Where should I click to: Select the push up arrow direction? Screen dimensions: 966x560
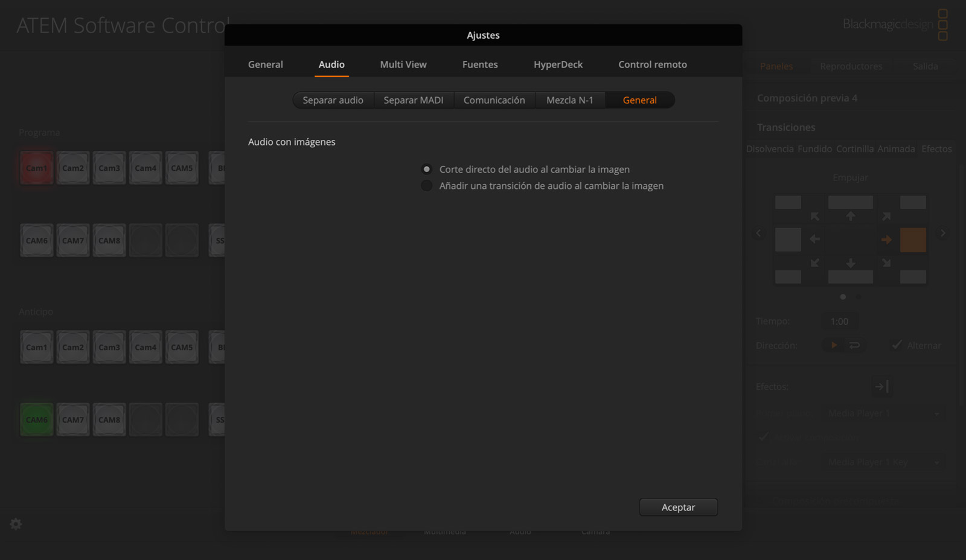pyautogui.click(x=851, y=216)
